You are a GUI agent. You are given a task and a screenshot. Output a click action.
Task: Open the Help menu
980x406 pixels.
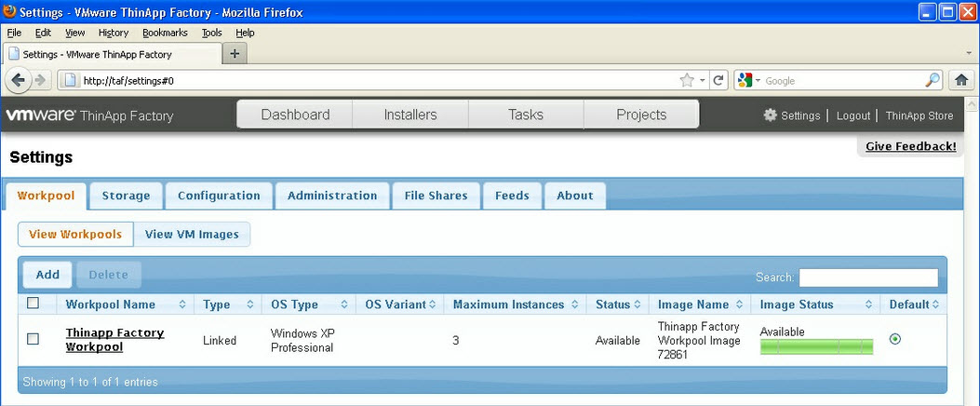coord(245,33)
